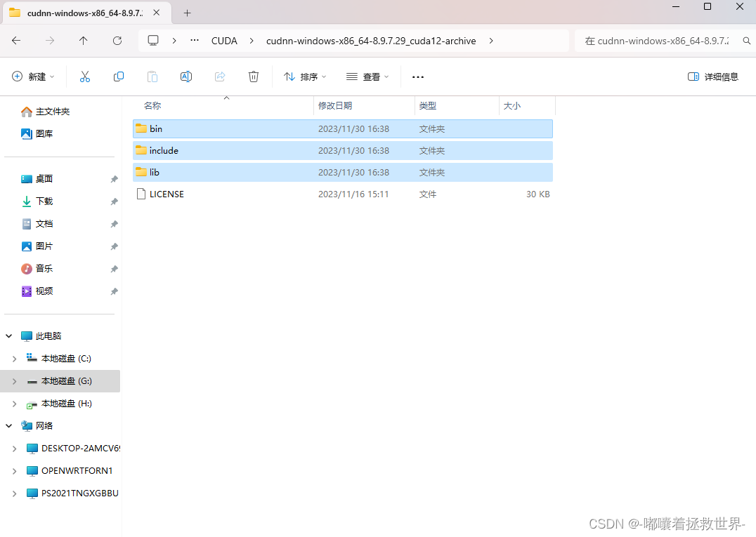The height and width of the screenshot is (537, 756).
Task: Click the Copy toolbar icon
Action: [x=118, y=77]
